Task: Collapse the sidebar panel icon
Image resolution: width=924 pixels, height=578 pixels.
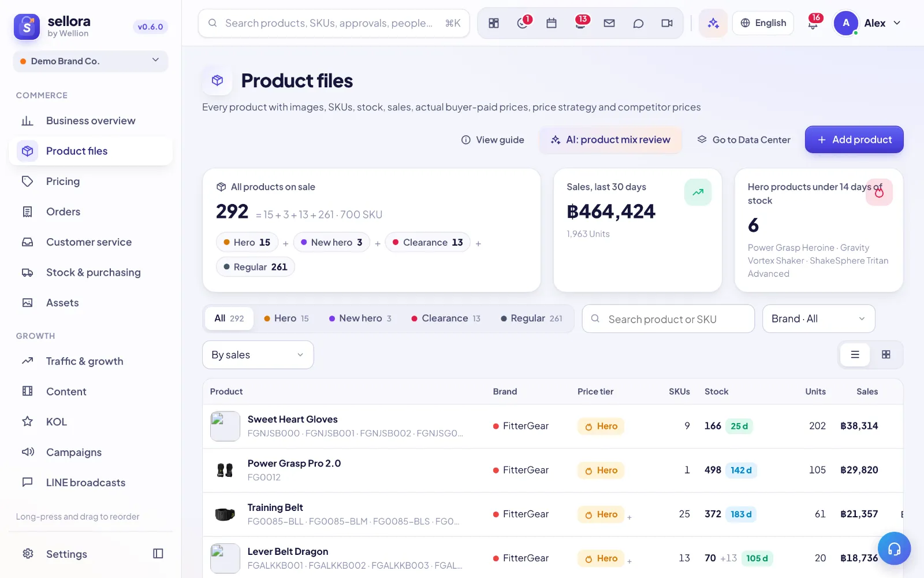Action: pyautogui.click(x=158, y=554)
